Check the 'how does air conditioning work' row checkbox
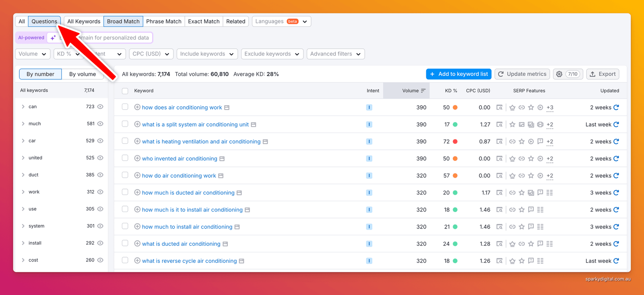The height and width of the screenshot is (295, 644). (x=125, y=107)
